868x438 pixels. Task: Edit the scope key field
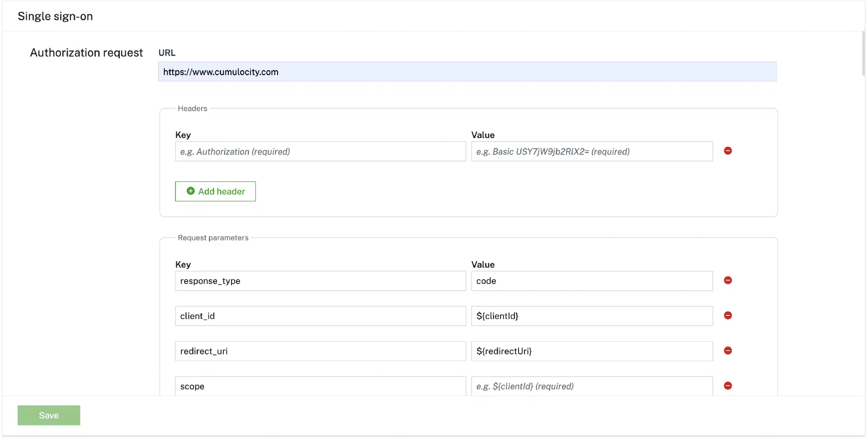click(x=320, y=386)
